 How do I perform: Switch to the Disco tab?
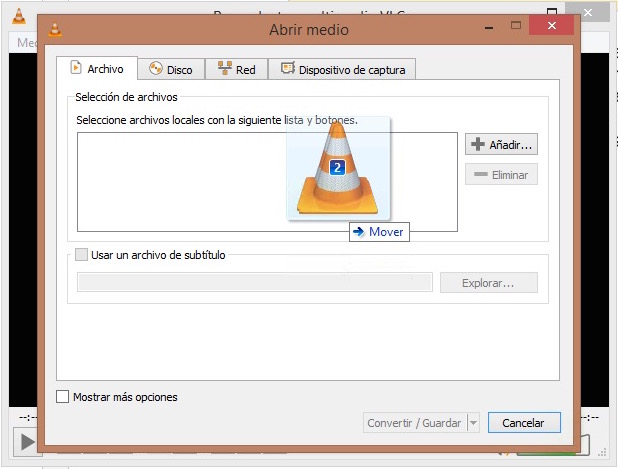pos(171,69)
